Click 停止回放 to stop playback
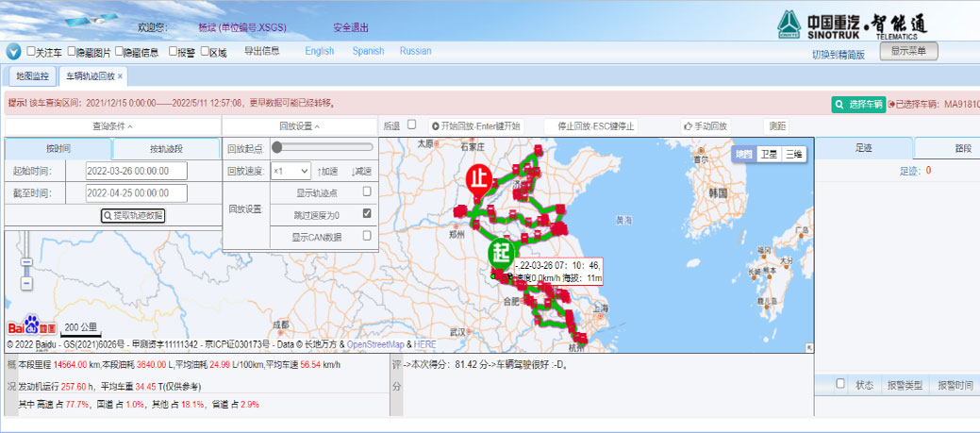Screen dimensions: 980x433 coord(590,126)
